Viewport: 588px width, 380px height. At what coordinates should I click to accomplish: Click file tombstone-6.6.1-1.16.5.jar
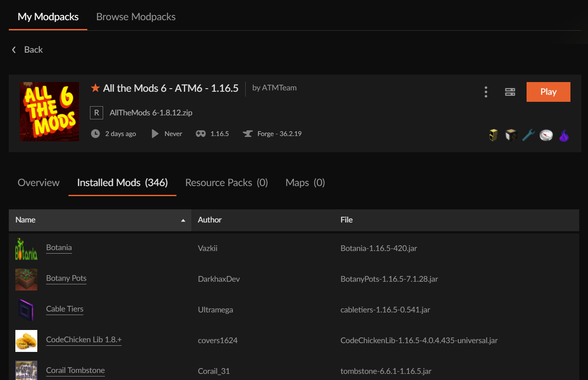[386, 371]
